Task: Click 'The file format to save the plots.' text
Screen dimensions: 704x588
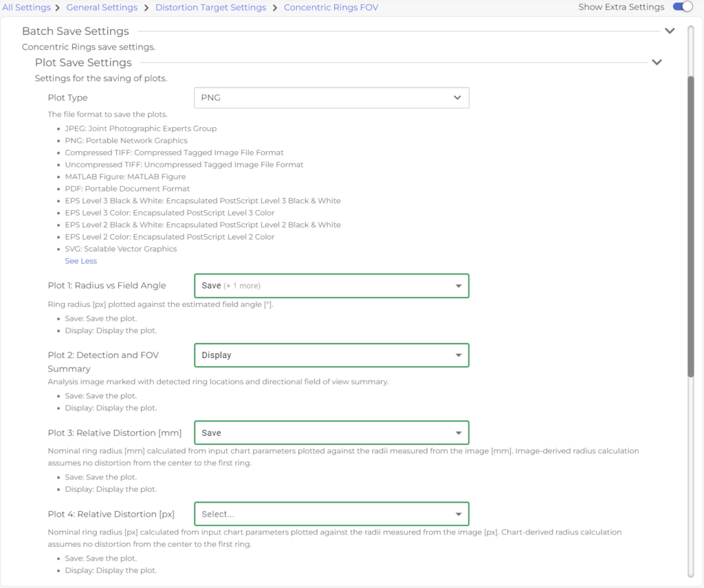Action: click(107, 114)
